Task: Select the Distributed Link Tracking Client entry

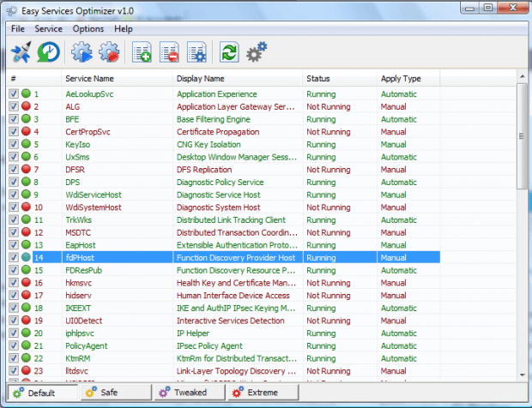Action: coord(231,220)
